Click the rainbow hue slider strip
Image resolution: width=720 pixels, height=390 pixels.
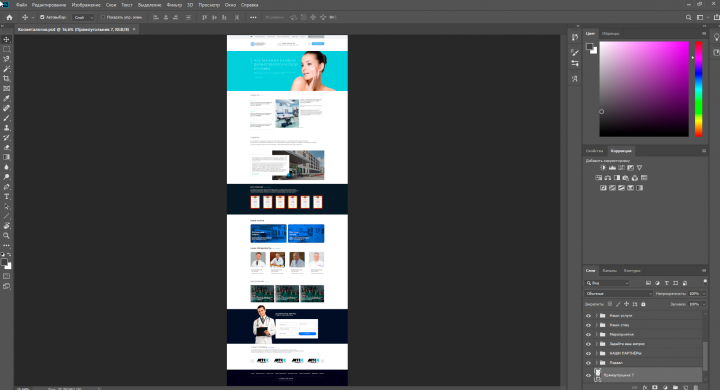[698, 89]
